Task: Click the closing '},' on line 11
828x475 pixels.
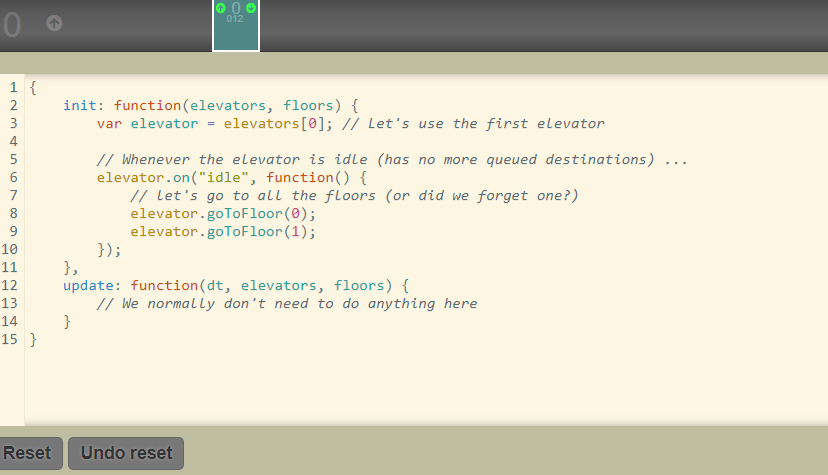Action: point(71,268)
